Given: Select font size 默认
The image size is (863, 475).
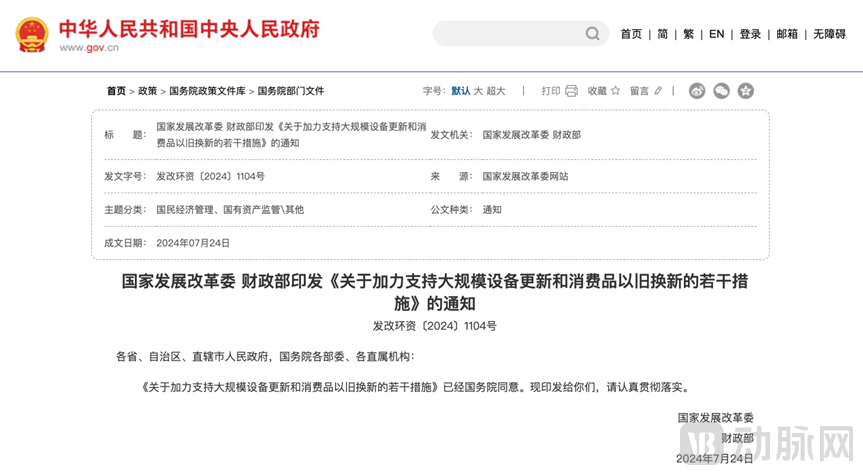Looking at the screenshot, I should [461, 91].
